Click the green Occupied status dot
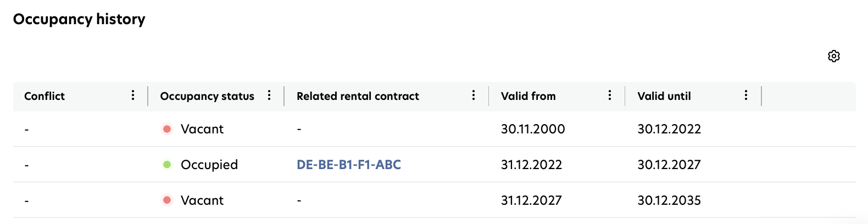Viewport: 868px width, 224px height. pyautogui.click(x=167, y=164)
